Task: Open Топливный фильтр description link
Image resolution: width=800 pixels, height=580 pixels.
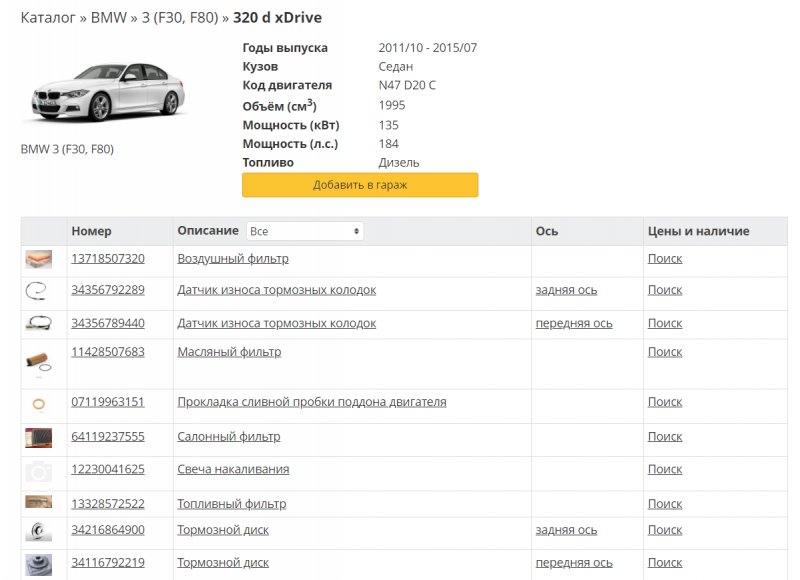Action: pos(232,504)
